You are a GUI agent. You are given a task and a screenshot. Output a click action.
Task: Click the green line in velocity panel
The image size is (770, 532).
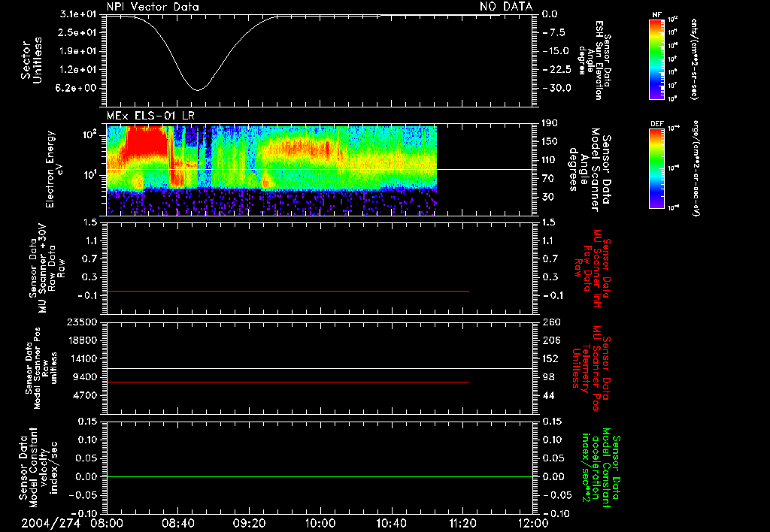tap(320, 476)
